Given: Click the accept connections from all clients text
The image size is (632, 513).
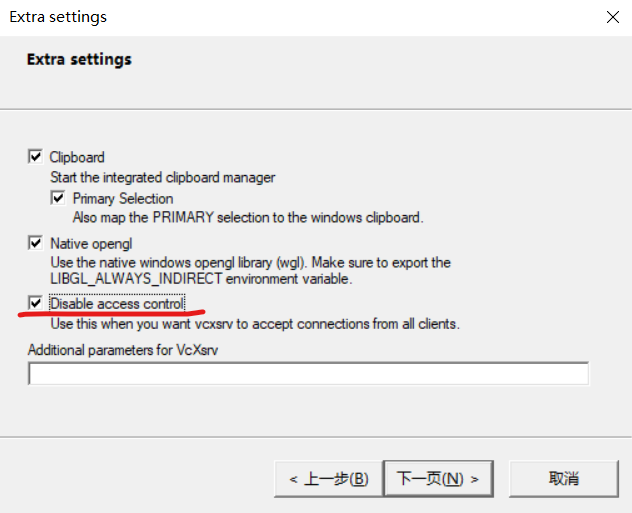Looking at the screenshot, I should [254, 324].
